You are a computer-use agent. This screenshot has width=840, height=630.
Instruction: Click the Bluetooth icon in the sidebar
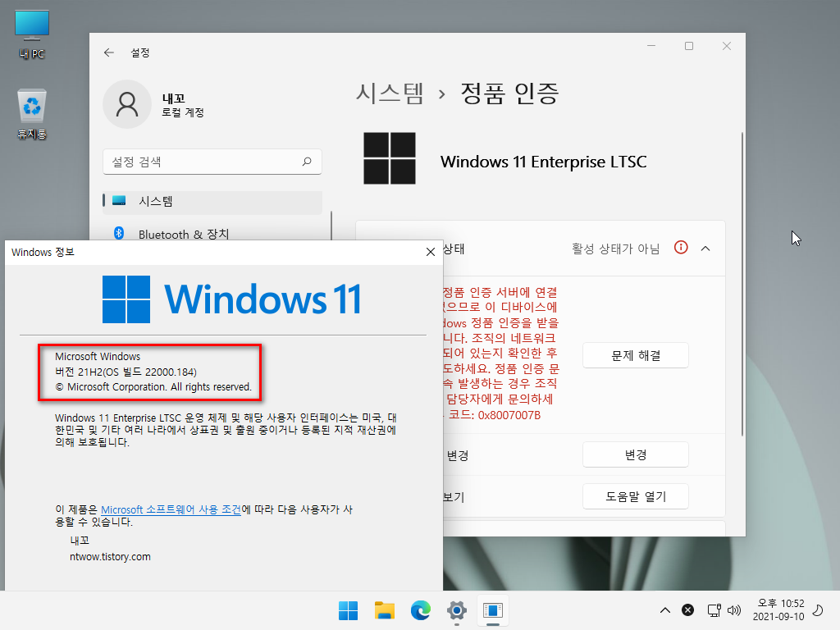pyautogui.click(x=119, y=233)
